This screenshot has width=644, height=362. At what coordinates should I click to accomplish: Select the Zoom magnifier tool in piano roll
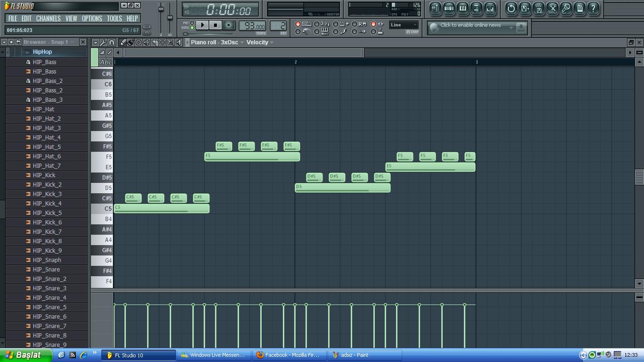pos(170,42)
